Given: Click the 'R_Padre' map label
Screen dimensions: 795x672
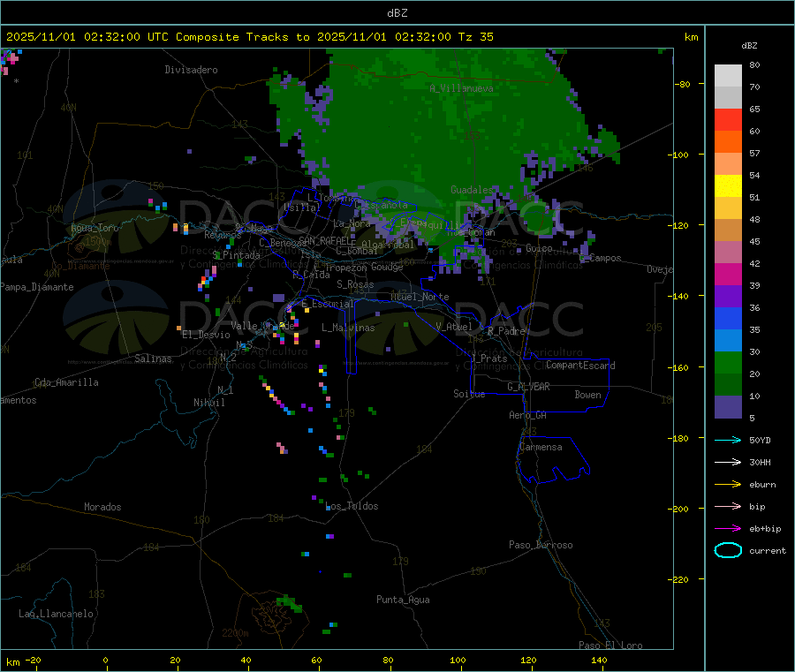Looking at the screenshot, I should (x=506, y=331).
